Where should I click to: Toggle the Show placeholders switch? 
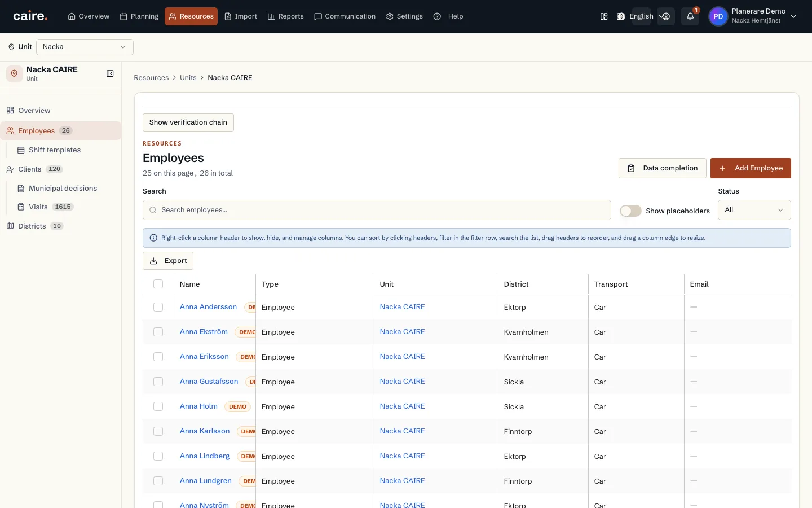(x=630, y=211)
